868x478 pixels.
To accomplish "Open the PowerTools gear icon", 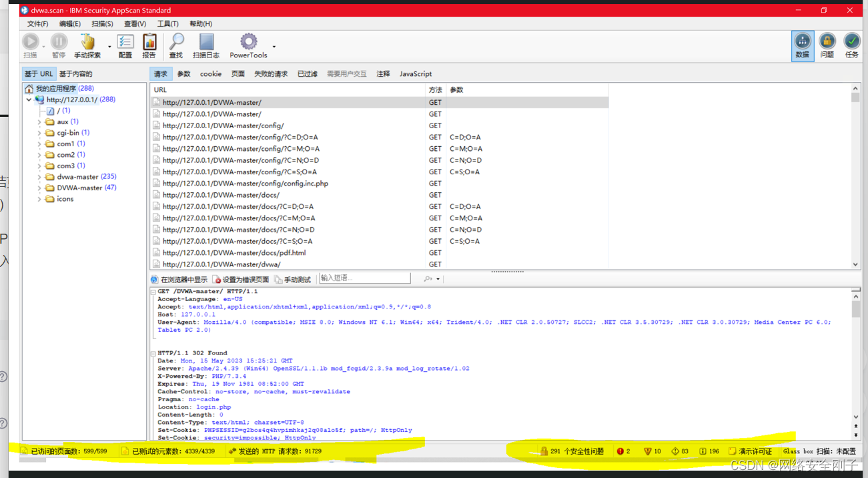I will click(x=248, y=42).
